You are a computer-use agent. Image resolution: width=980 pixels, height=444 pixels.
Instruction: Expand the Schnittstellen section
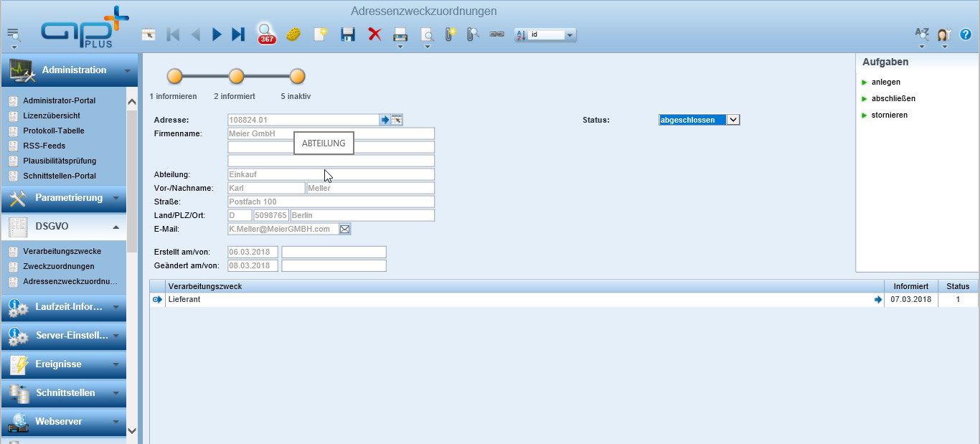[x=64, y=393]
